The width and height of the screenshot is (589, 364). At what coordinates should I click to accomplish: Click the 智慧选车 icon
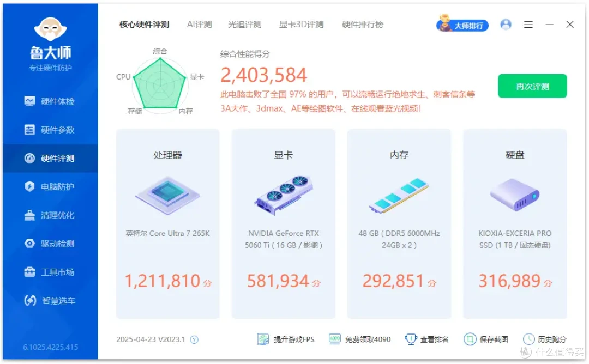tap(30, 301)
